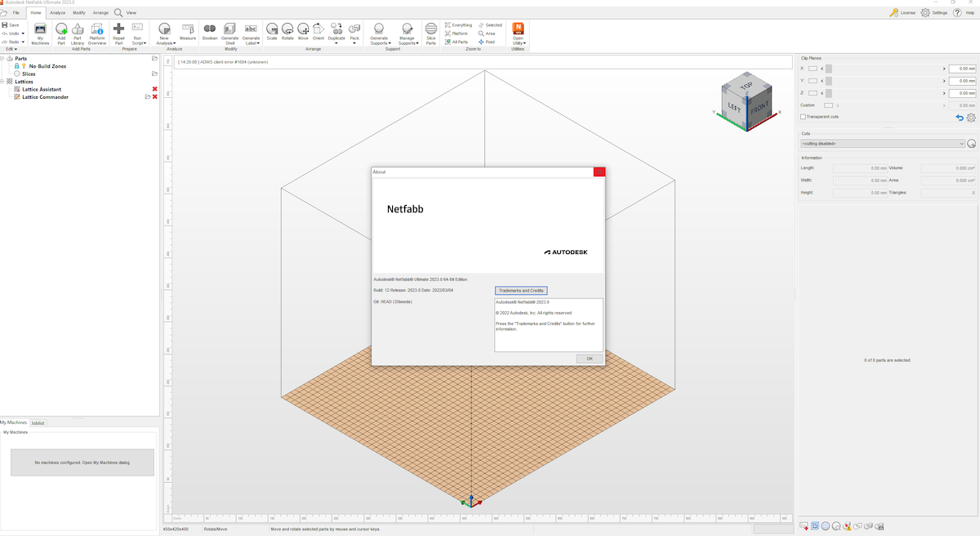The height and width of the screenshot is (536, 980).
Task: Collapse the Parts tree item
Action: point(2,59)
